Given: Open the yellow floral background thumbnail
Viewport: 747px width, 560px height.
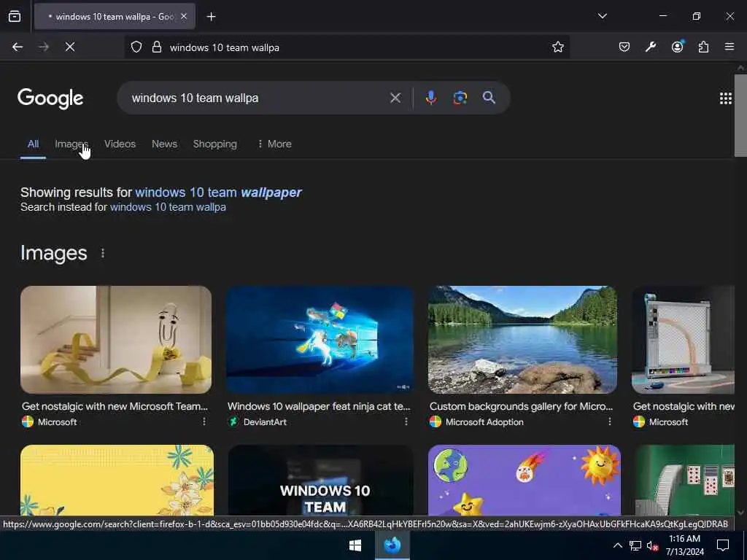Looking at the screenshot, I should (117, 480).
